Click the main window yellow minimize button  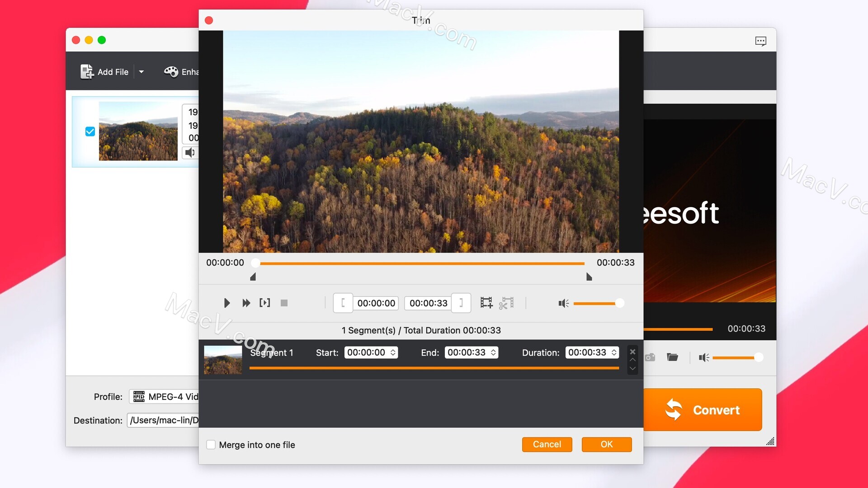coord(89,40)
